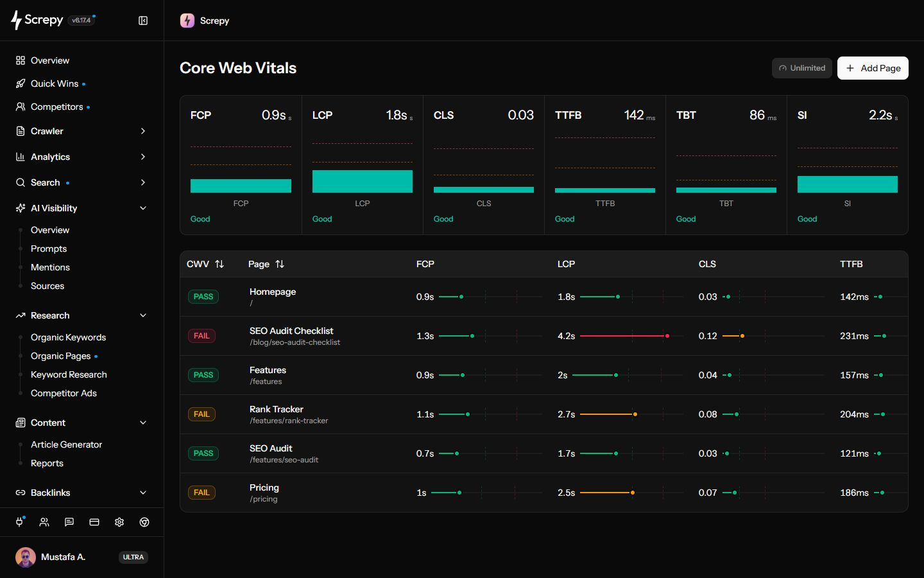The image size is (924, 578).
Task: Click the Research trend arrow icon
Action: (21, 315)
